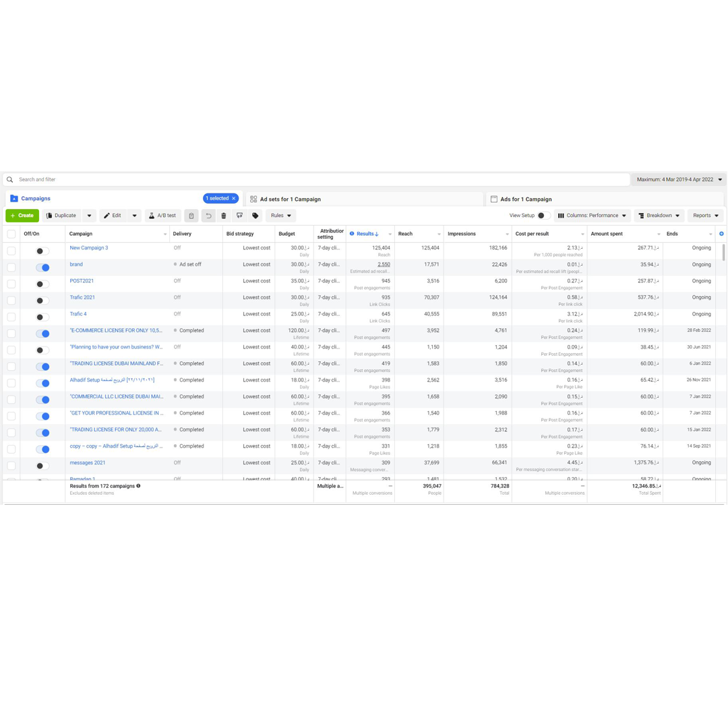The image size is (728, 728).
Task: Click the export icon beside the trash
Action: click(x=239, y=216)
